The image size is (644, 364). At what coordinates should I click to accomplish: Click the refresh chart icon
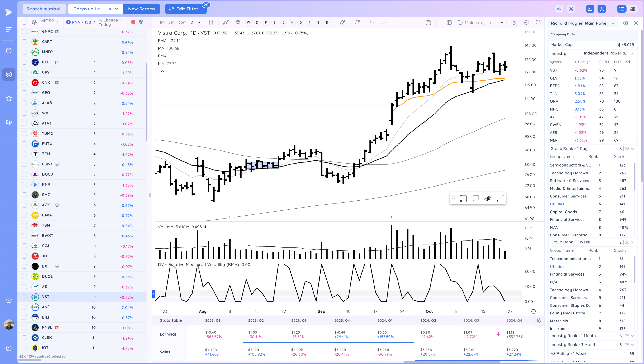pos(357,22)
